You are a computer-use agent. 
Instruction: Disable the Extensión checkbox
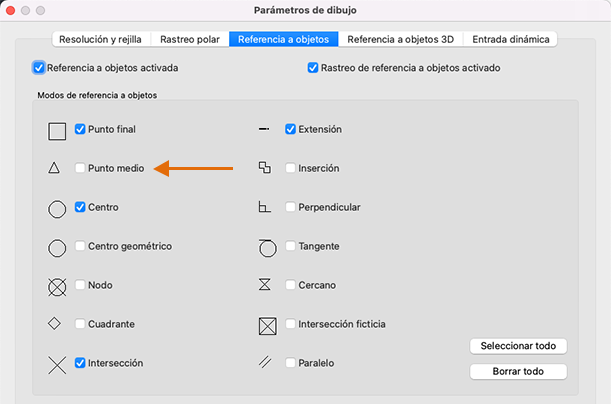pyautogui.click(x=290, y=129)
